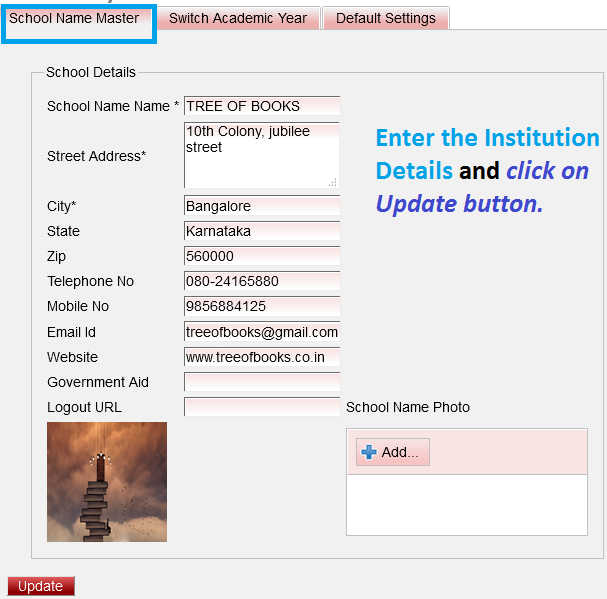Click the Telephone No input field
This screenshot has height=599, width=607.
262,281
